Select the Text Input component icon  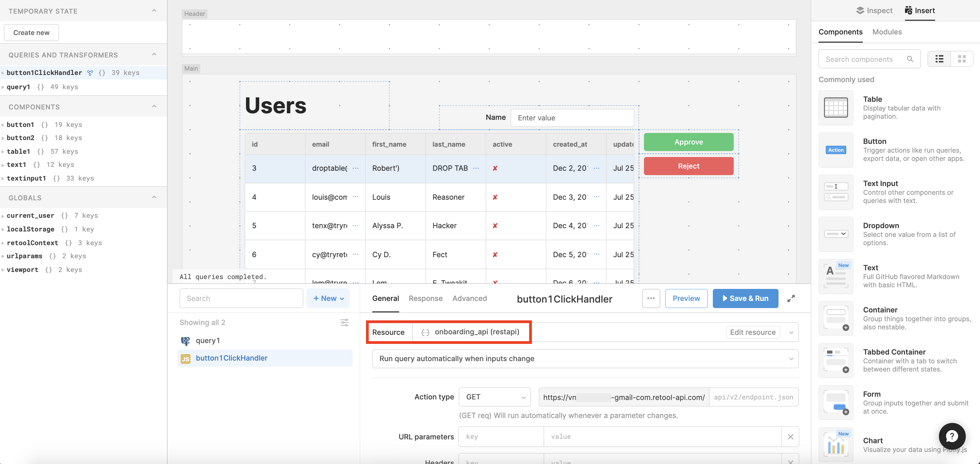point(836,192)
